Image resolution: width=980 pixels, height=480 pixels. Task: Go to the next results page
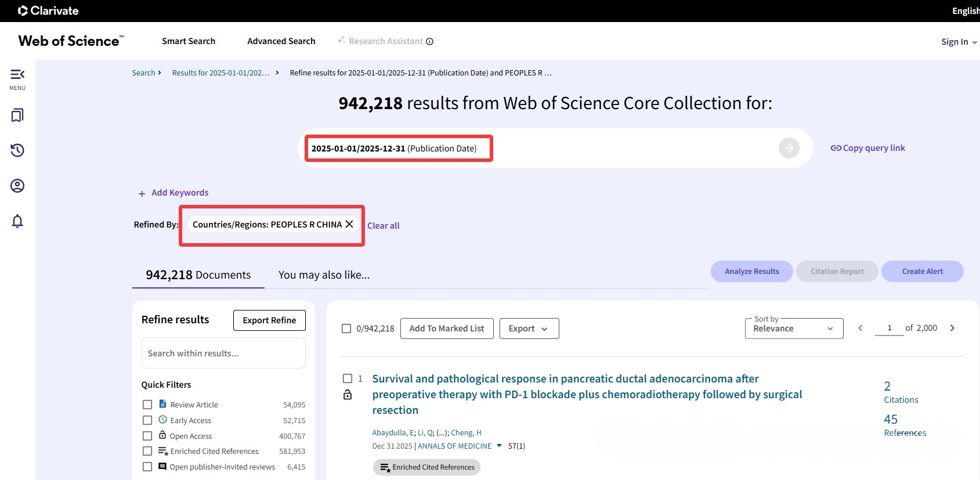tap(952, 328)
